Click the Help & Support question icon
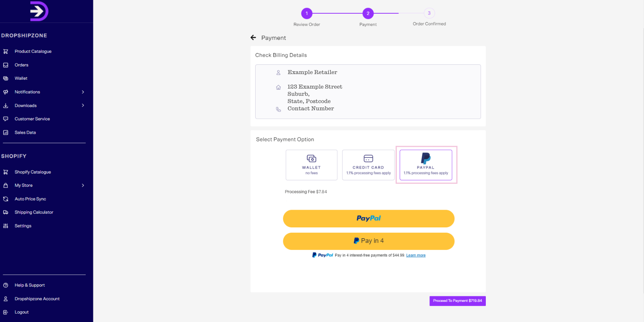Image resolution: width=644 pixels, height=322 pixels. pyautogui.click(x=6, y=285)
